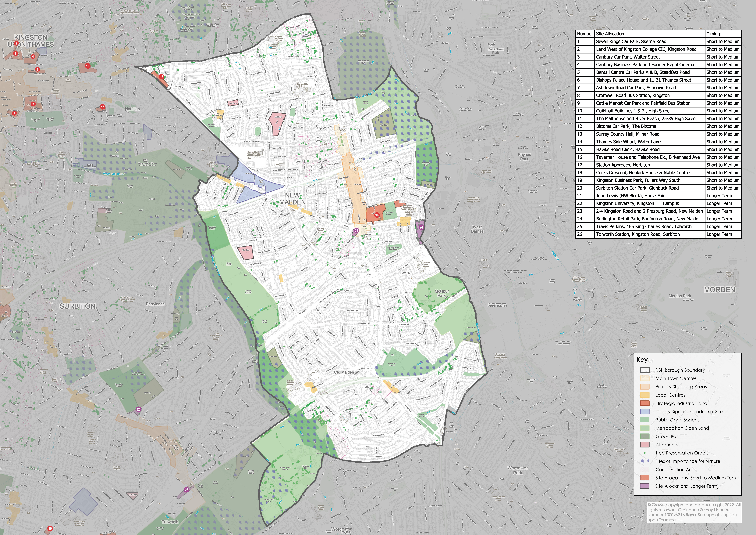Image resolution: width=756 pixels, height=535 pixels.
Task: Click Local Centres legend swatch
Action: (x=645, y=395)
